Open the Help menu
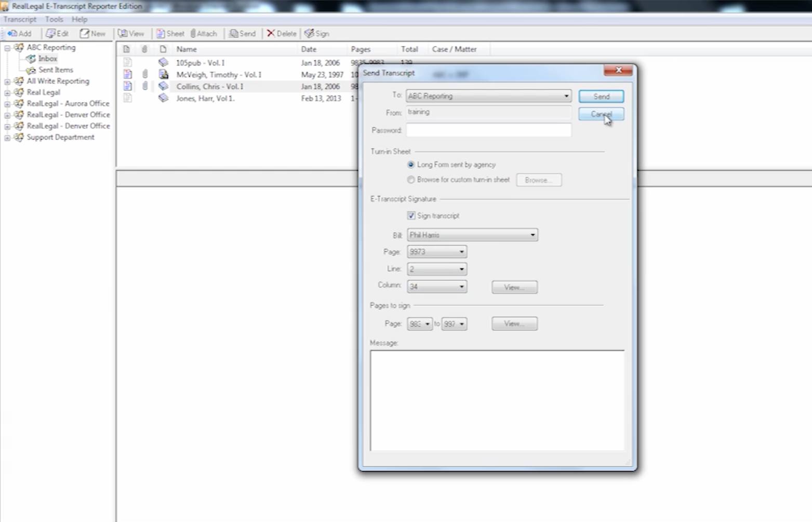 [x=79, y=19]
